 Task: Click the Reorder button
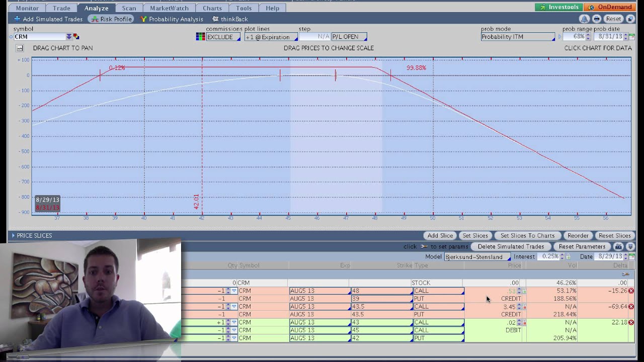click(x=578, y=236)
